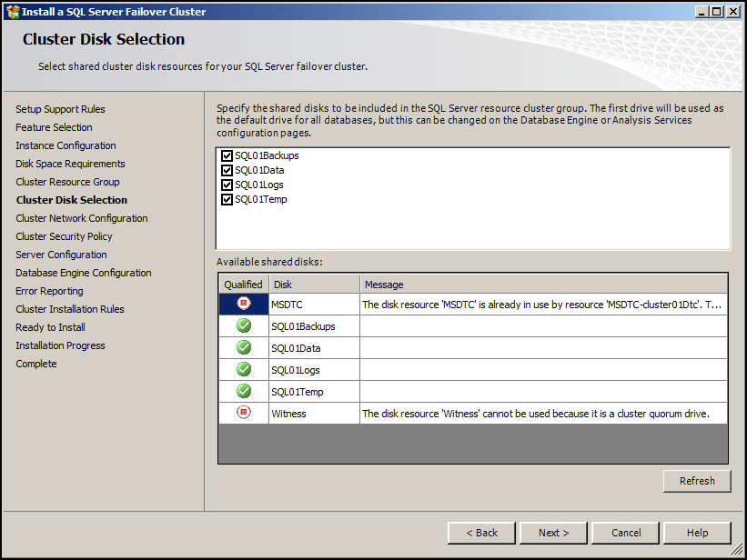Image resolution: width=747 pixels, height=560 pixels.
Task: Open the Error Reporting page
Action: pos(48,291)
